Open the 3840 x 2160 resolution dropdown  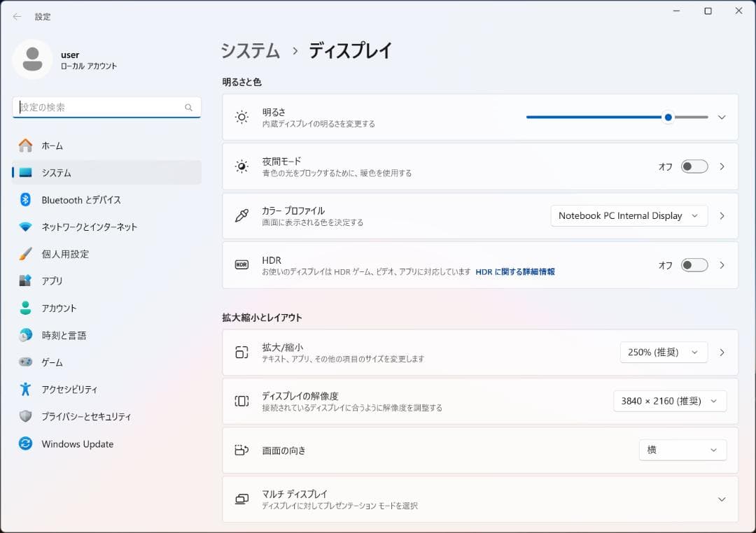[669, 401]
